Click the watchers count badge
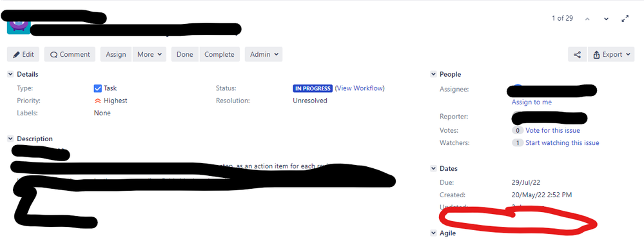The height and width of the screenshot is (243, 644). point(518,143)
